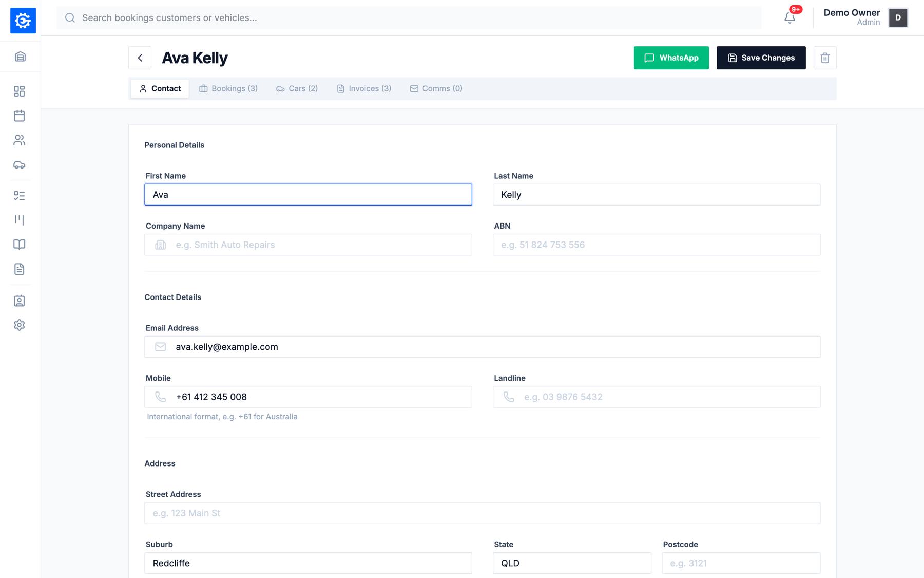Click the phone icon in Landline field
This screenshot has height=578, width=924.
click(x=509, y=397)
